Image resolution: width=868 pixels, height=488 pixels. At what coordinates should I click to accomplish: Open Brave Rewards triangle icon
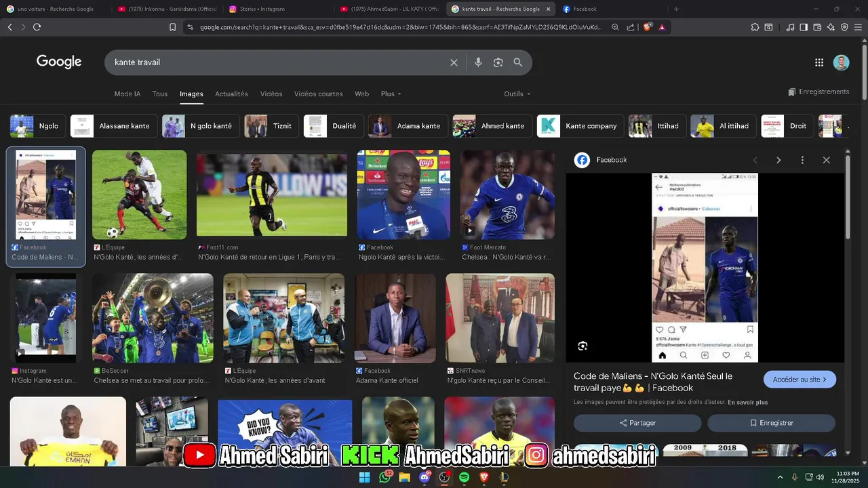click(662, 27)
